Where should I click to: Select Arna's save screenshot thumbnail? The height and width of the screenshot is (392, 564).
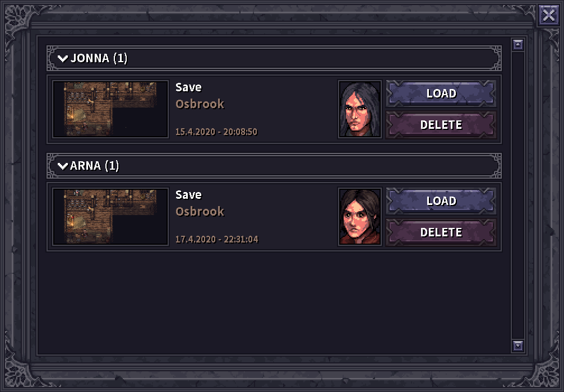(110, 217)
